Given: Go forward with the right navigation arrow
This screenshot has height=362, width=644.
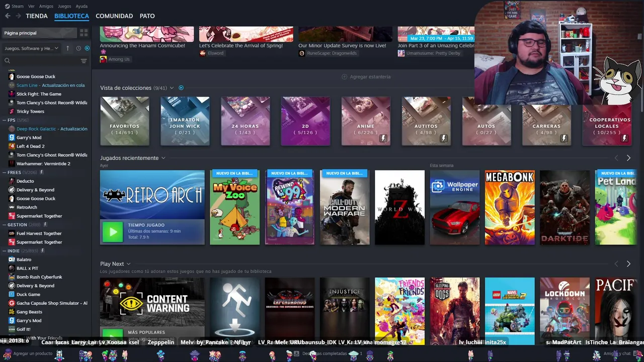Looking at the screenshot, I should [x=18, y=16].
